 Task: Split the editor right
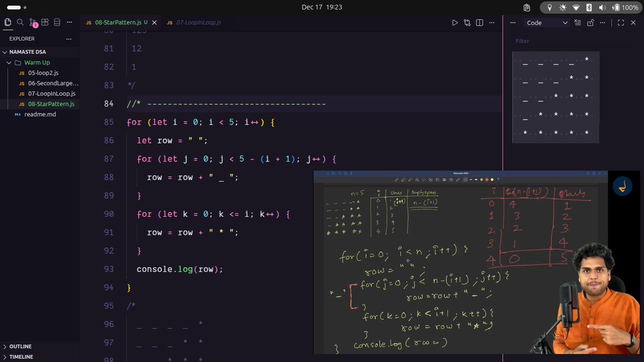coord(480,23)
